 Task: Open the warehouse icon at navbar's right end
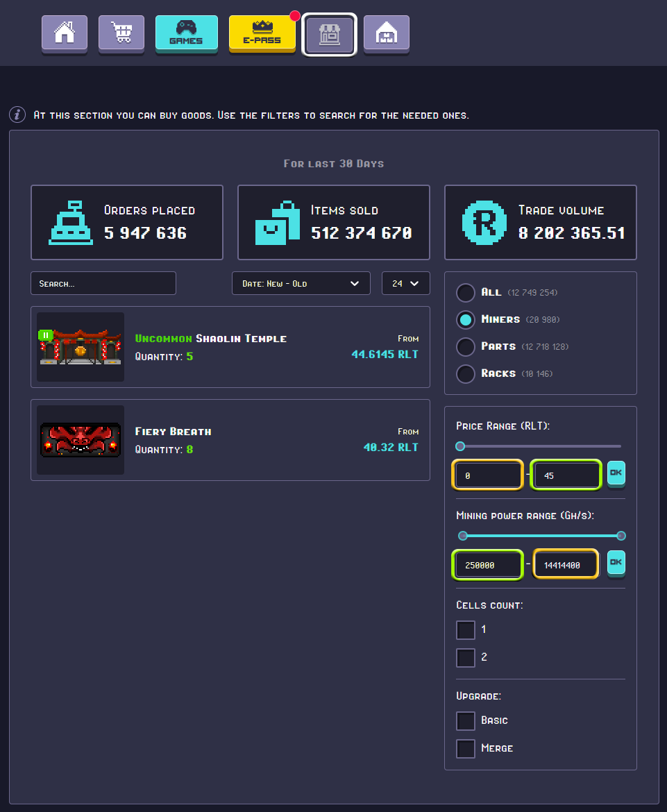click(x=386, y=33)
